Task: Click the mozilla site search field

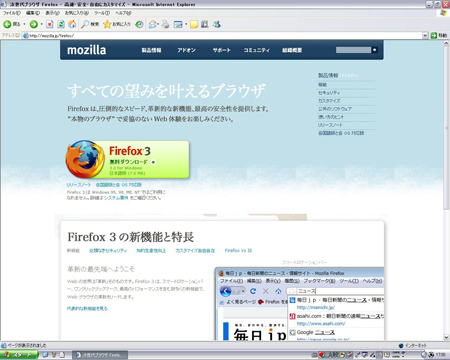Action: point(353,50)
